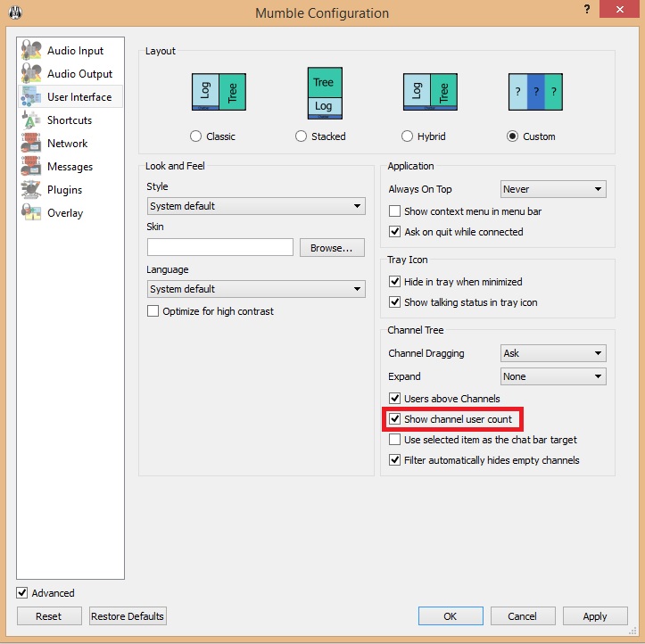Open the Network settings page
The image size is (645, 644).
70,143
